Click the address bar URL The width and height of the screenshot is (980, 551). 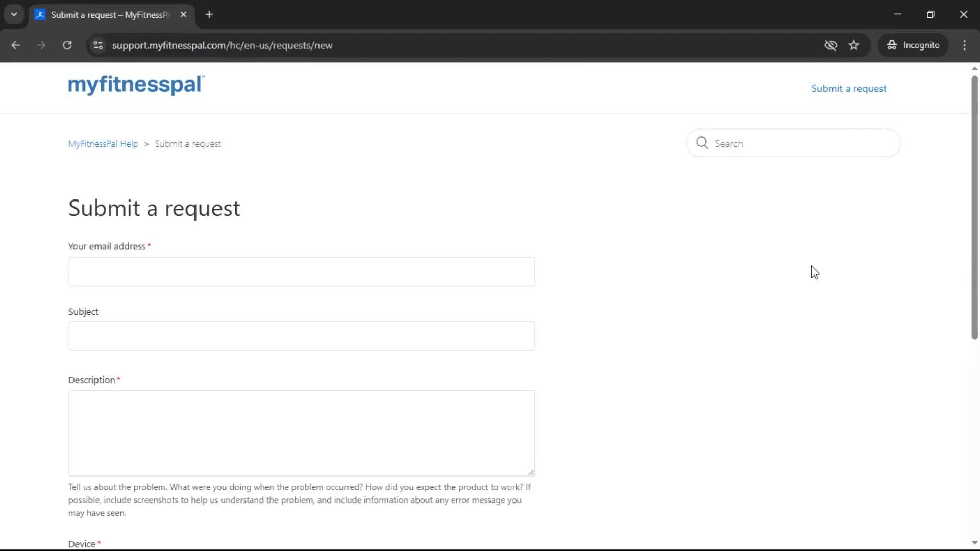coord(222,45)
